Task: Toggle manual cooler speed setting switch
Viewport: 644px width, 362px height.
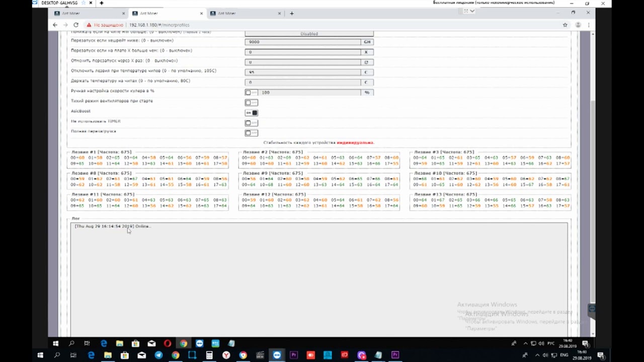Action: 251,93
